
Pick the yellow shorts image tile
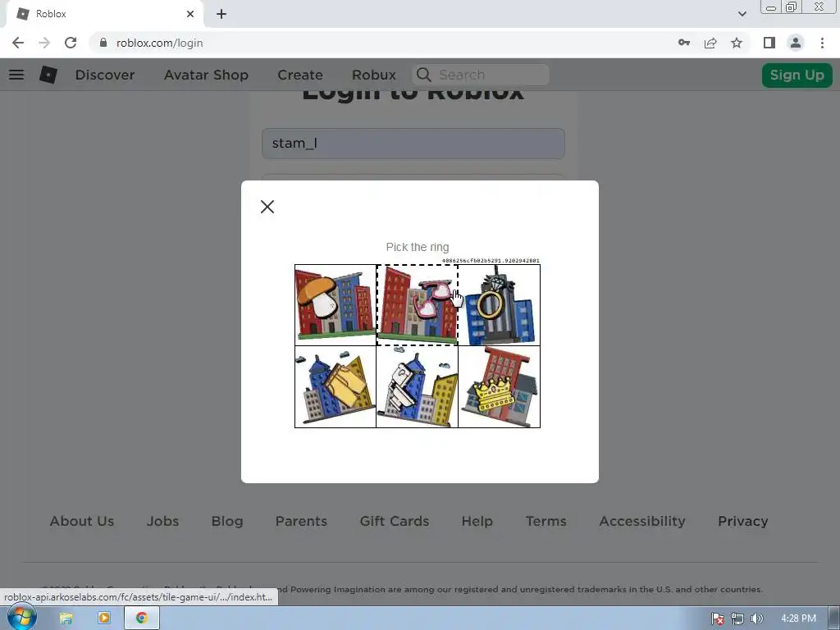pos(336,387)
